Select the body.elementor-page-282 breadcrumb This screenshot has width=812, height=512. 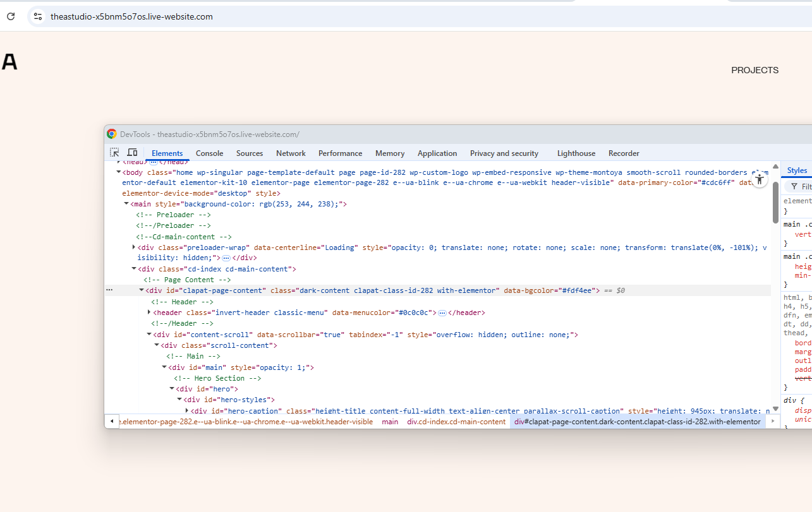point(247,422)
